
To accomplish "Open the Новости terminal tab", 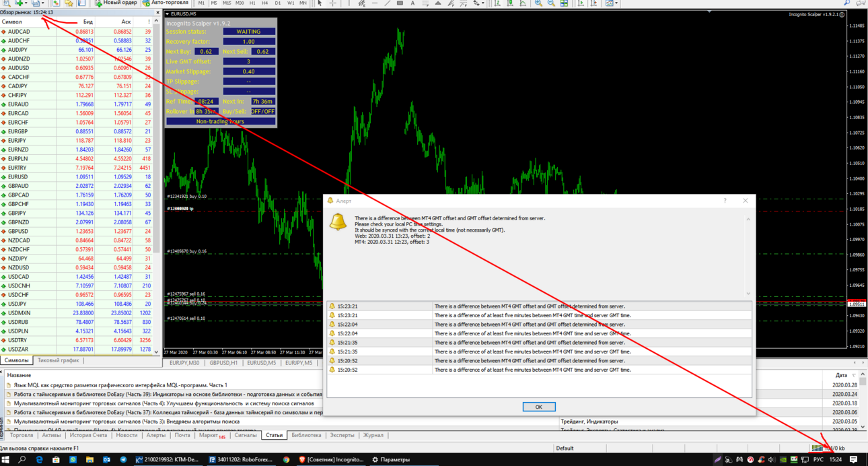I will (126, 436).
